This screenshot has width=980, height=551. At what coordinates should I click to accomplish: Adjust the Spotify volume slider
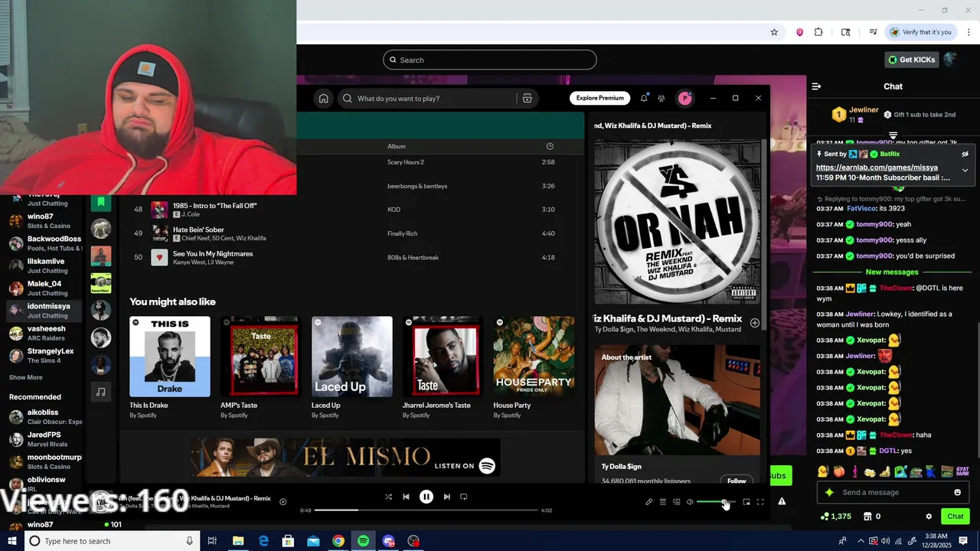715,502
